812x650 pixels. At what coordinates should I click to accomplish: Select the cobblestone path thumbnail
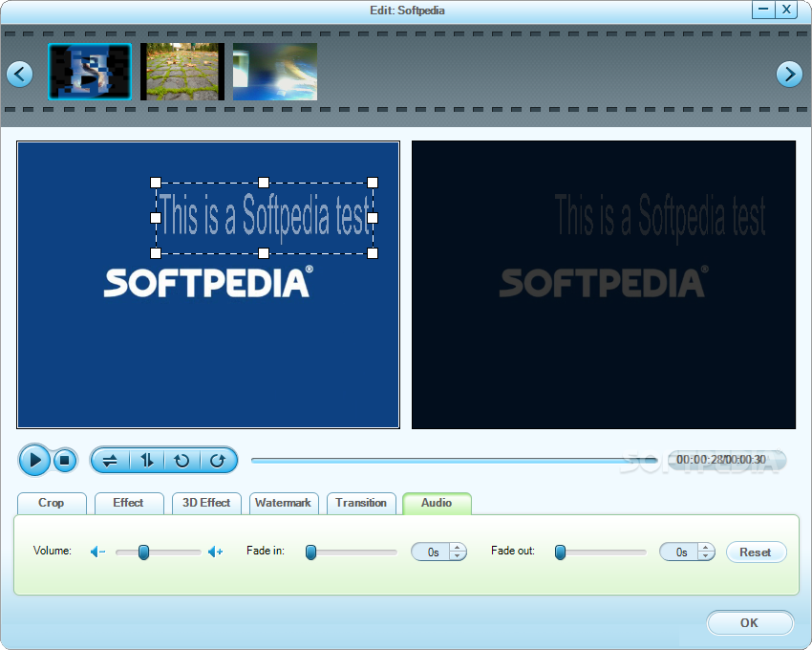[182, 72]
